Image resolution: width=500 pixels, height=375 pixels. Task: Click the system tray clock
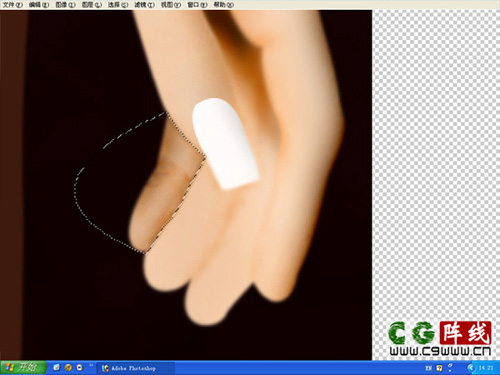[486, 368]
